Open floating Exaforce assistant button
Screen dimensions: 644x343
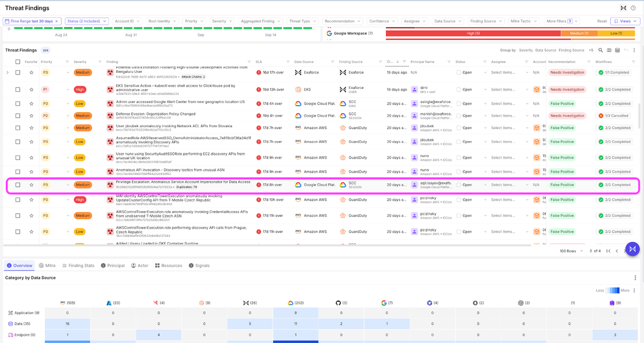tap(633, 249)
